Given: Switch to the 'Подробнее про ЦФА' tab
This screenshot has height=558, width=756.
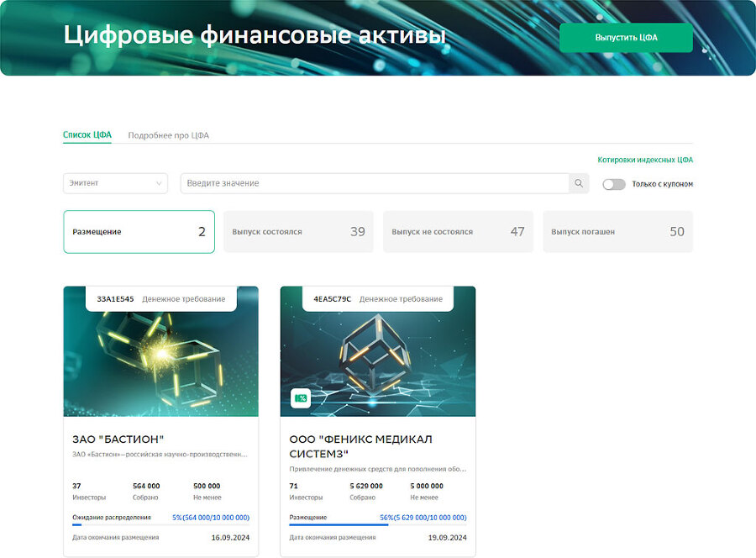Looking at the screenshot, I should click(167, 134).
